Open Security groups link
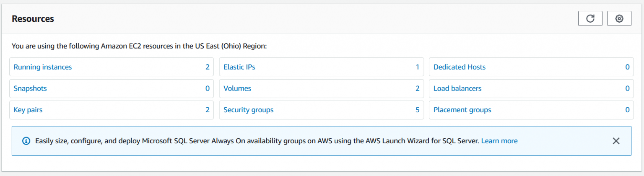 coord(249,110)
